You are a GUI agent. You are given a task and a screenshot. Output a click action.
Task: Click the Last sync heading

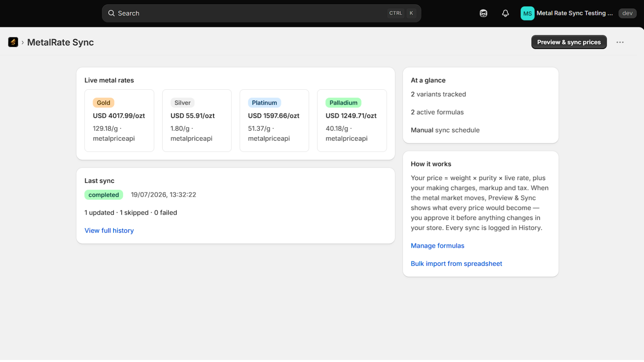[x=99, y=181]
